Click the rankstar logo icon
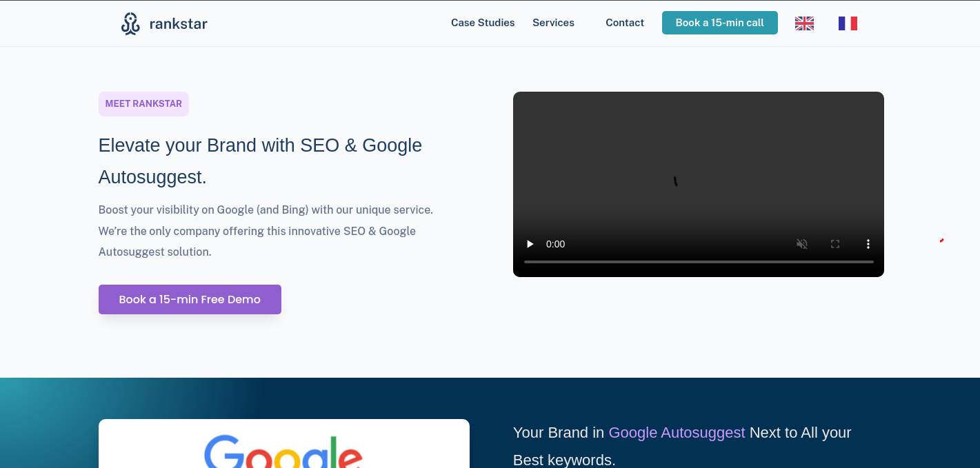The height and width of the screenshot is (468, 980). (x=130, y=23)
